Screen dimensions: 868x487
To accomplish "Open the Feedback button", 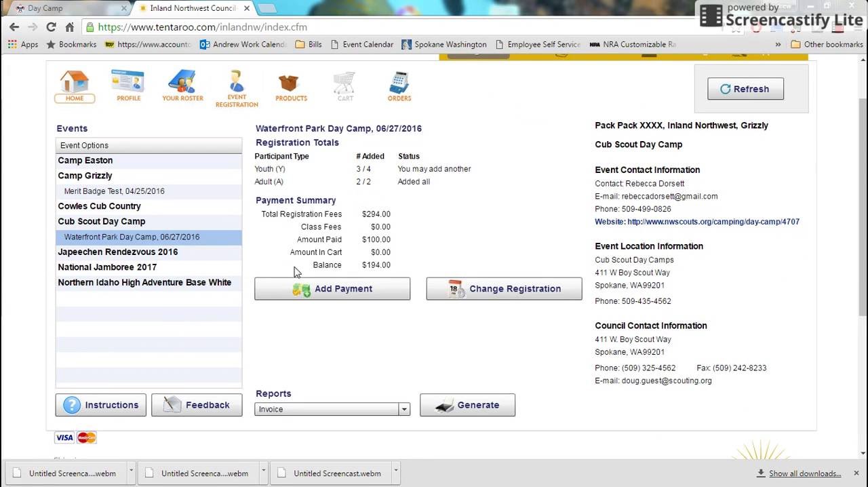I will [197, 405].
